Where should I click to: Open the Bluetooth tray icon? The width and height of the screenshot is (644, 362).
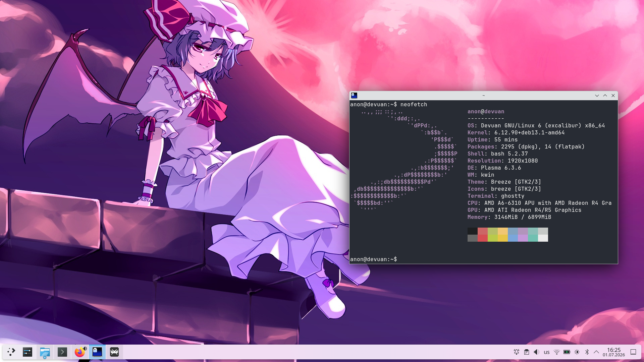[x=587, y=352]
